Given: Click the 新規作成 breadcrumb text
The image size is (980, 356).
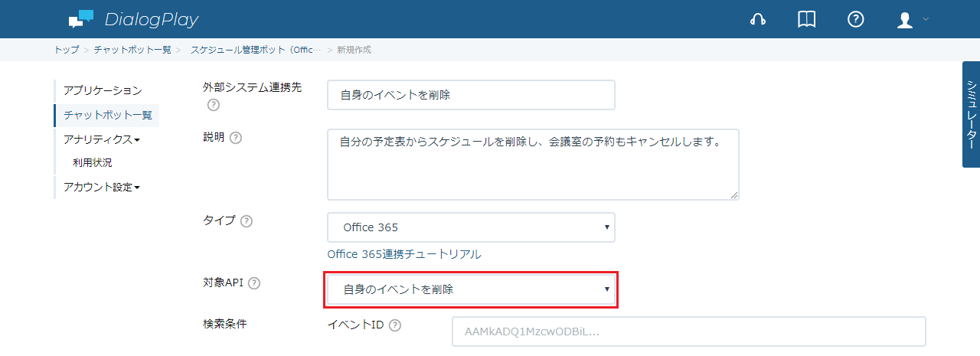Looking at the screenshot, I should click(354, 50).
